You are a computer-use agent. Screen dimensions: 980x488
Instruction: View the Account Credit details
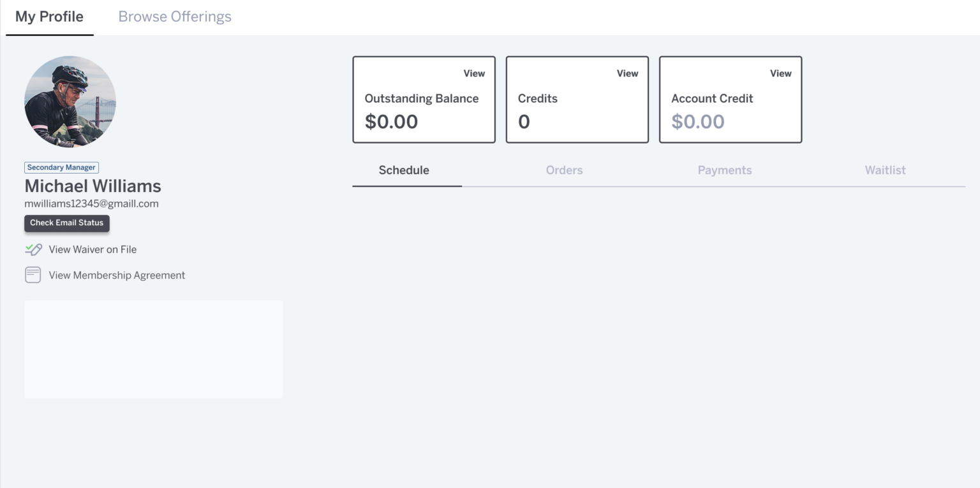[x=780, y=73]
